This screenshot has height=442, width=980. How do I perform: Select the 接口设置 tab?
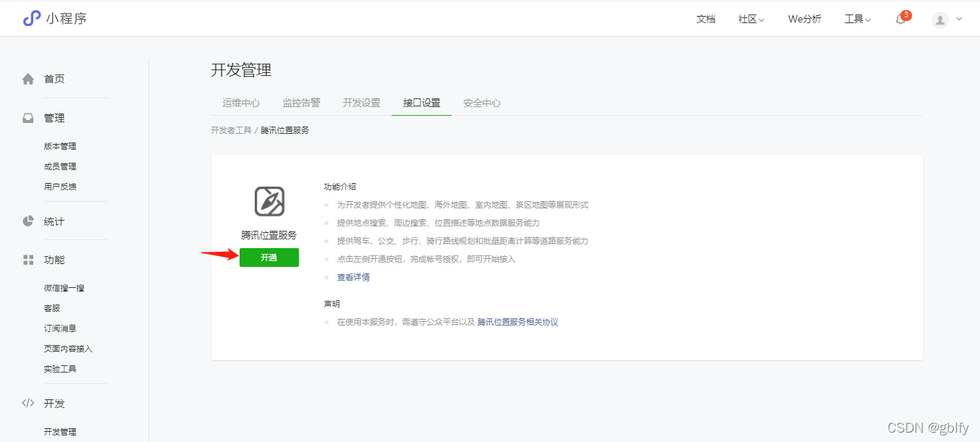tap(422, 103)
